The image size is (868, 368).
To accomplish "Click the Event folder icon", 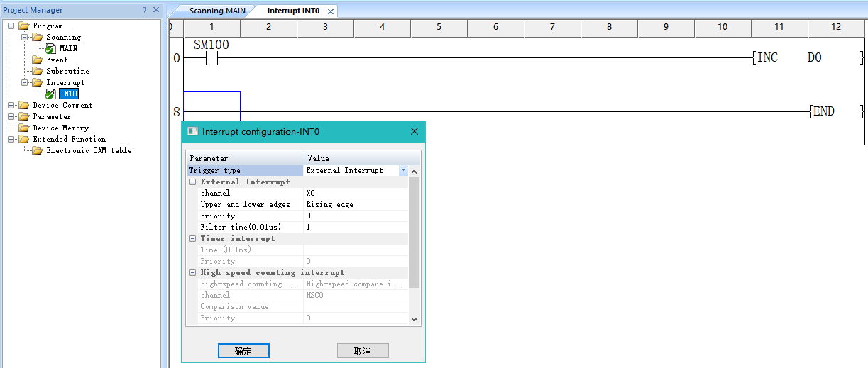I will coord(37,60).
